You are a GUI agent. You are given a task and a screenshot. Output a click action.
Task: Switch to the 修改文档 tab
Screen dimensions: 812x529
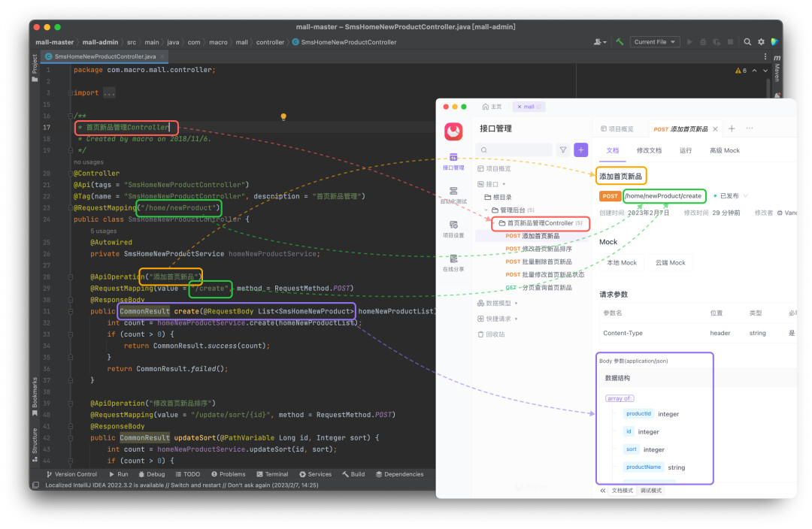pos(649,150)
